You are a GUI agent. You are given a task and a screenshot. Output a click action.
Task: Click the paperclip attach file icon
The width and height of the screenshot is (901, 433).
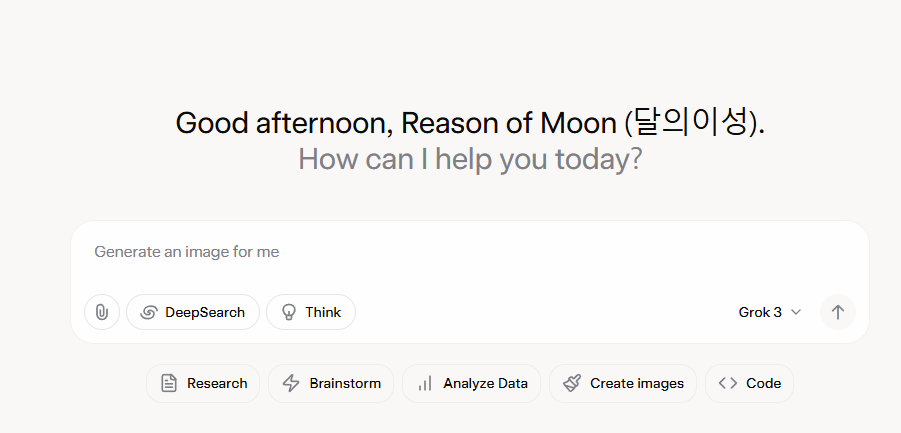coord(102,312)
